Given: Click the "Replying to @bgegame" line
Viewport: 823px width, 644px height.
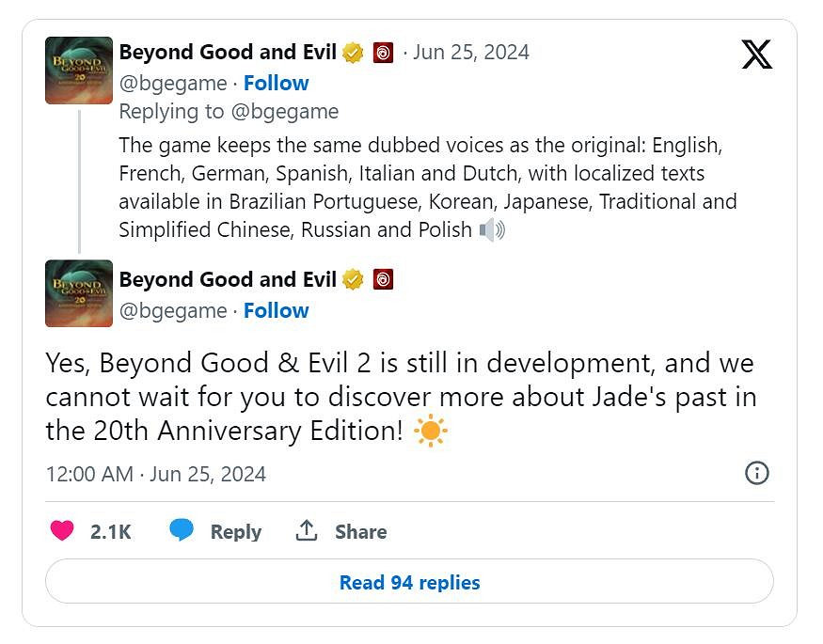Looking at the screenshot, I should pyautogui.click(x=229, y=112).
